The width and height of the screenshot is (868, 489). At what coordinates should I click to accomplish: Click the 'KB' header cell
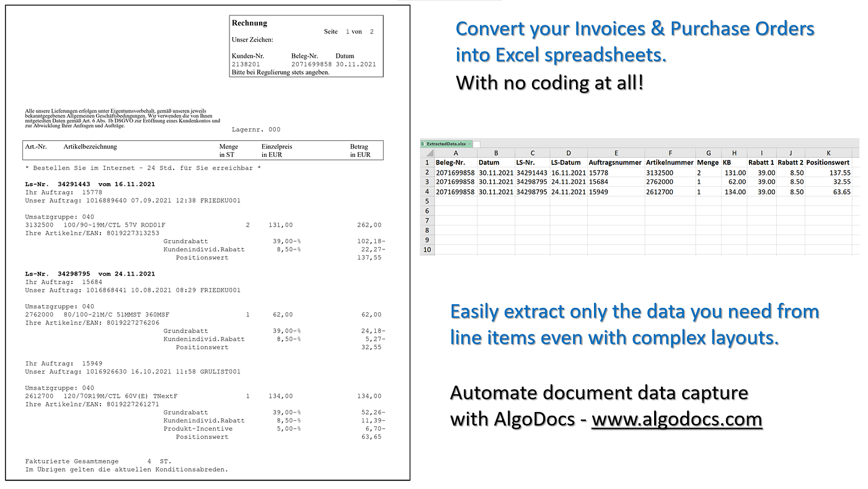[x=734, y=163]
